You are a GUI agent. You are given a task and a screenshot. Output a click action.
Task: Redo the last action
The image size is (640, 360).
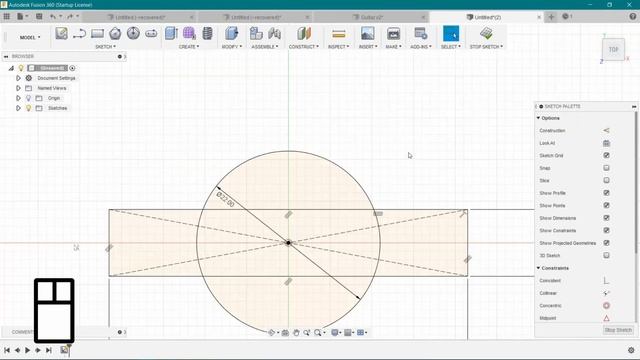[x=70, y=16]
